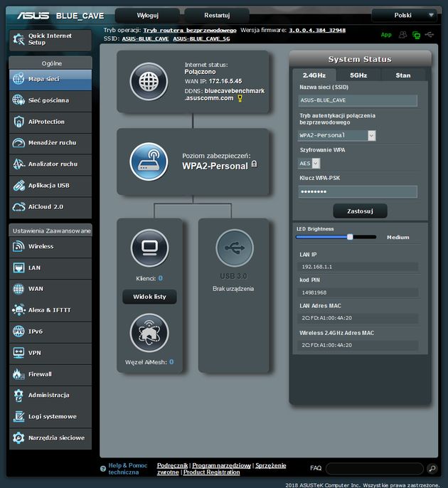Click the Wireless signal icon
Image resolution: width=448 pixels, height=488 pixels.
pyautogui.click(x=18, y=246)
